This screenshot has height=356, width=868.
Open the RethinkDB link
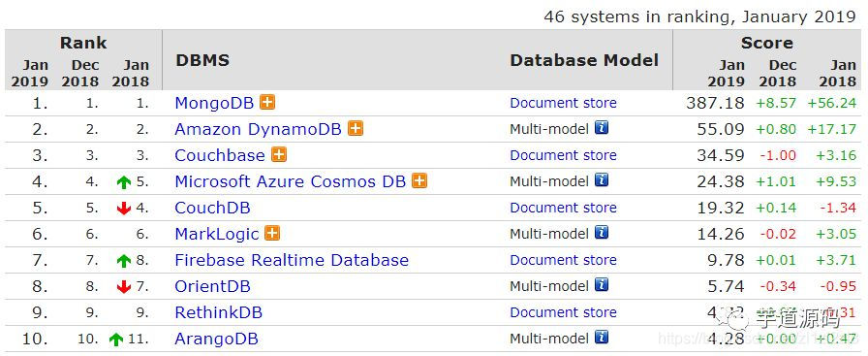pyautogui.click(x=219, y=312)
